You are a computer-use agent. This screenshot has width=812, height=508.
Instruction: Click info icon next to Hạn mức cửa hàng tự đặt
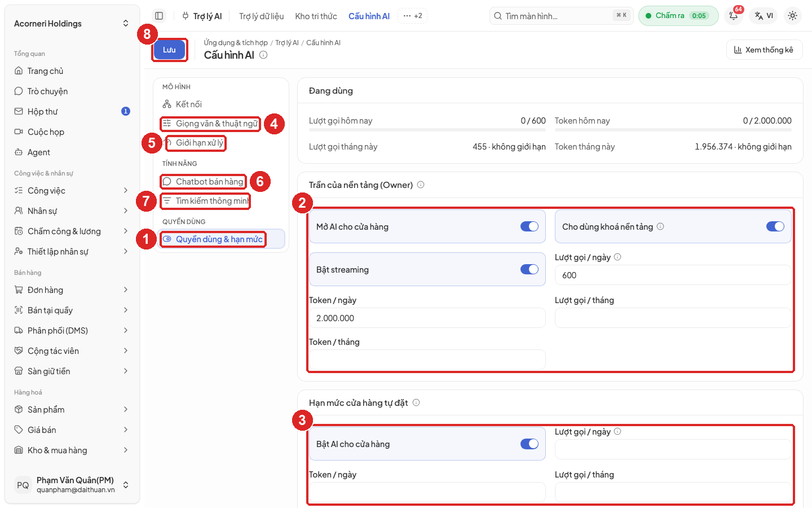click(x=416, y=402)
